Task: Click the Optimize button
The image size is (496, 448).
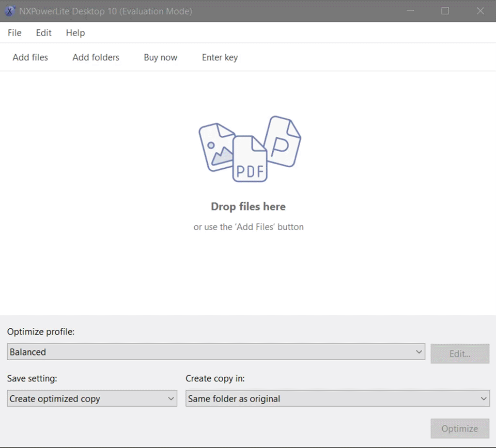Action: (x=460, y=428)
